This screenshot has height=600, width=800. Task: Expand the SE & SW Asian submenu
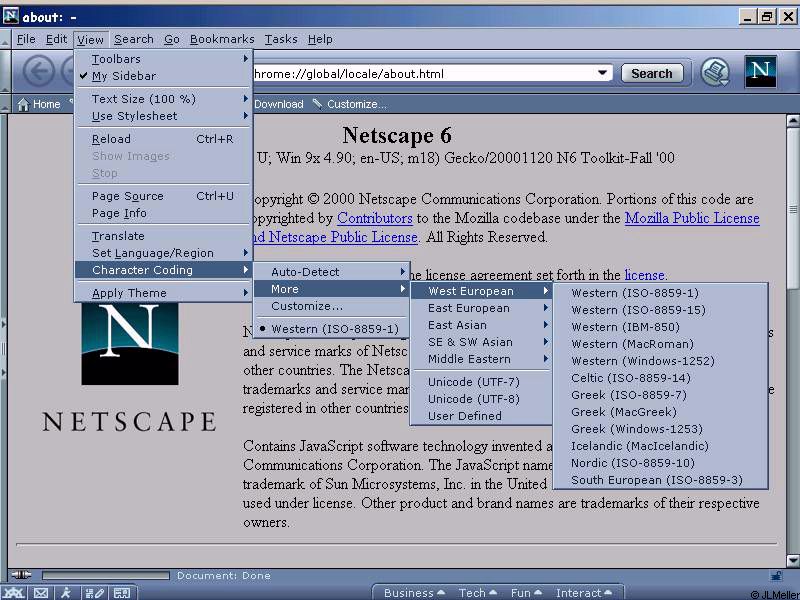pos(481,342)
